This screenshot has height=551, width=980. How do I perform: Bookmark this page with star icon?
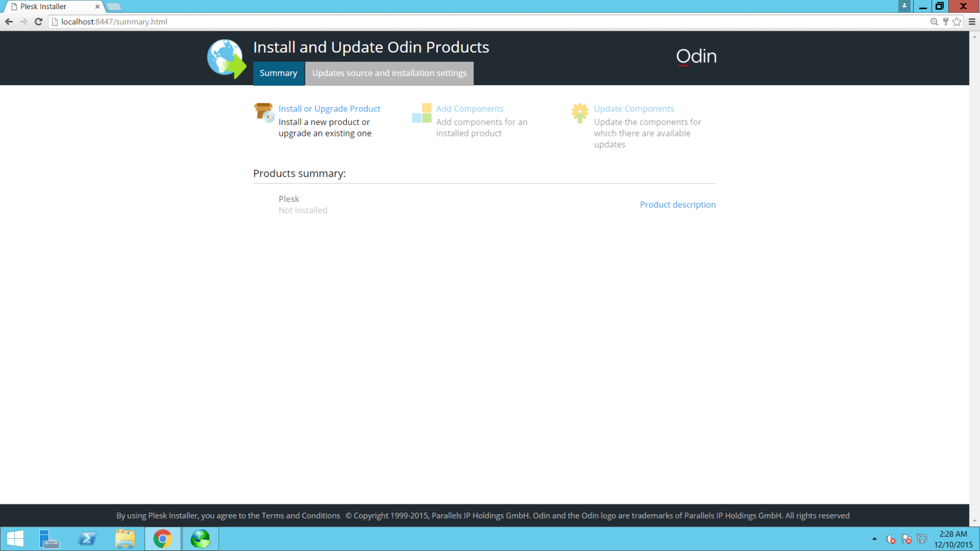click(x=957, y=21)
